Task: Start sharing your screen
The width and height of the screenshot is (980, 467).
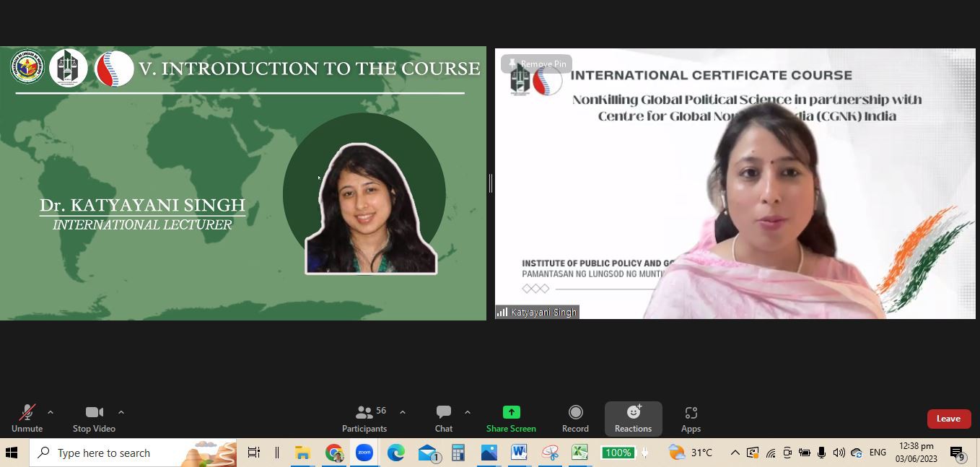Action: click(511, 419)
